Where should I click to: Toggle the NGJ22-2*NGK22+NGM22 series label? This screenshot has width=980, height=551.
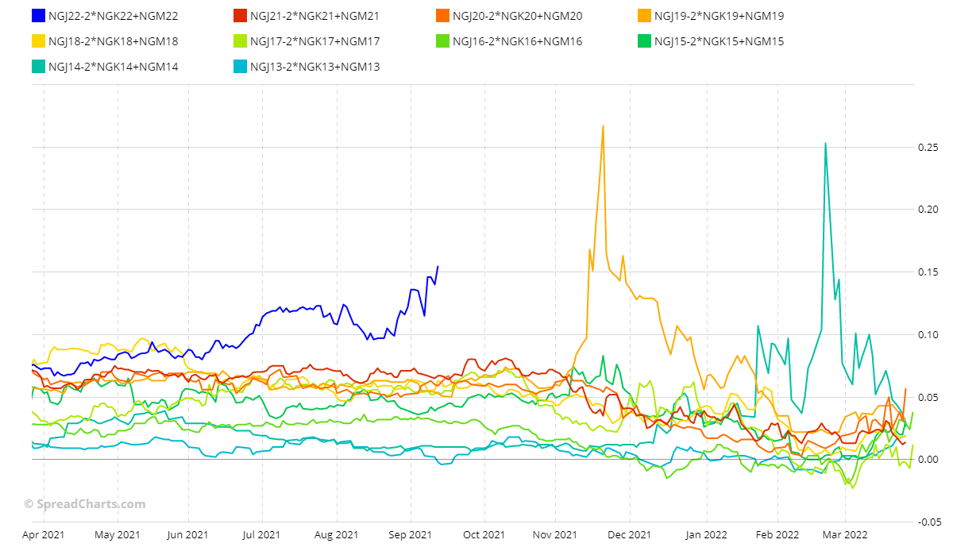pyautogui.click(x=113, y=16)
